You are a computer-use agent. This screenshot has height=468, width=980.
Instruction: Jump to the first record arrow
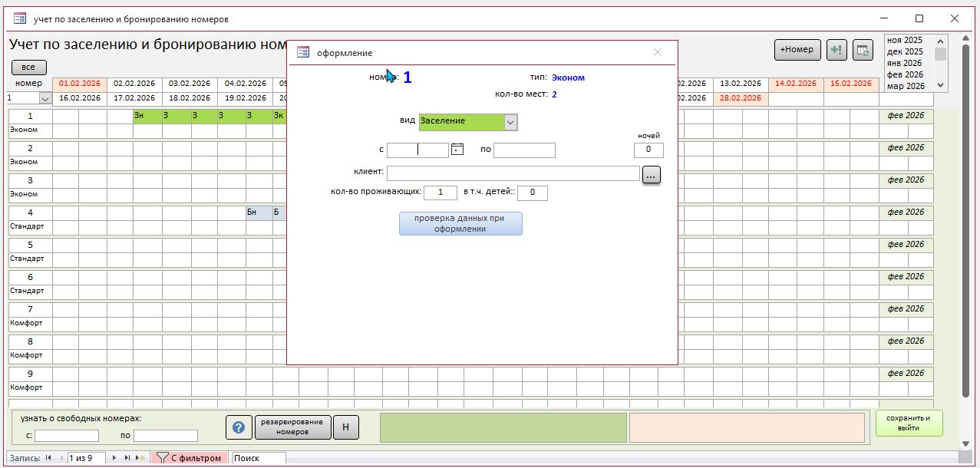pyautogui.click(x=49, y=458)
